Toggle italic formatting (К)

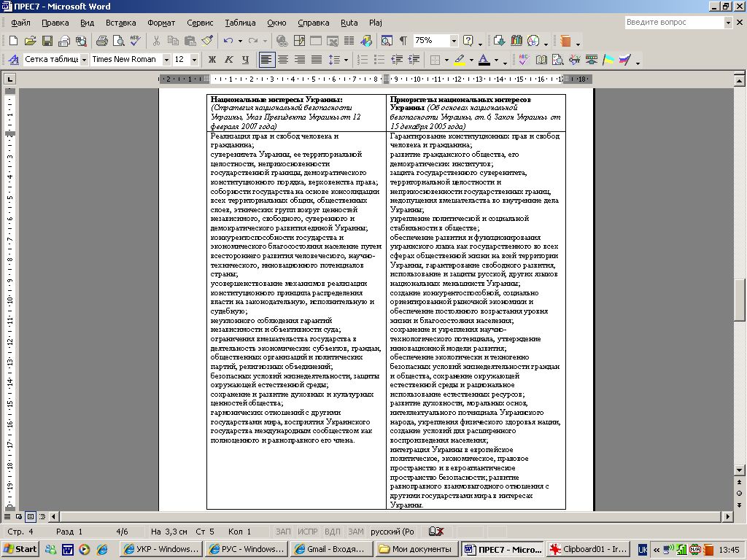(228, 60)
